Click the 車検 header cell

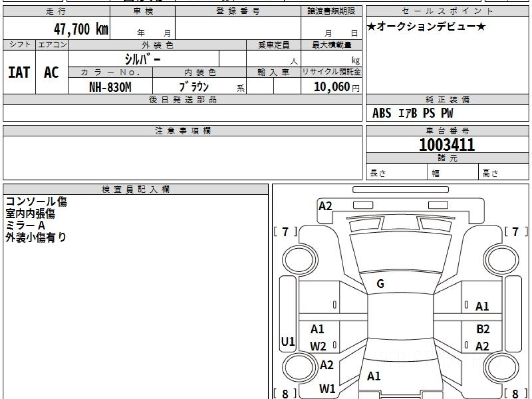tap(142, 12)
